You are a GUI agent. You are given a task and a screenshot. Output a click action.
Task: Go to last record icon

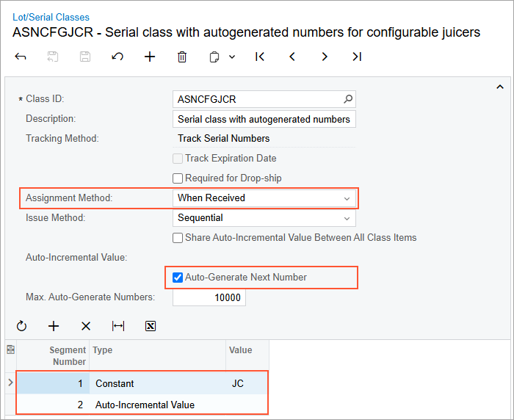coord(357,57)
